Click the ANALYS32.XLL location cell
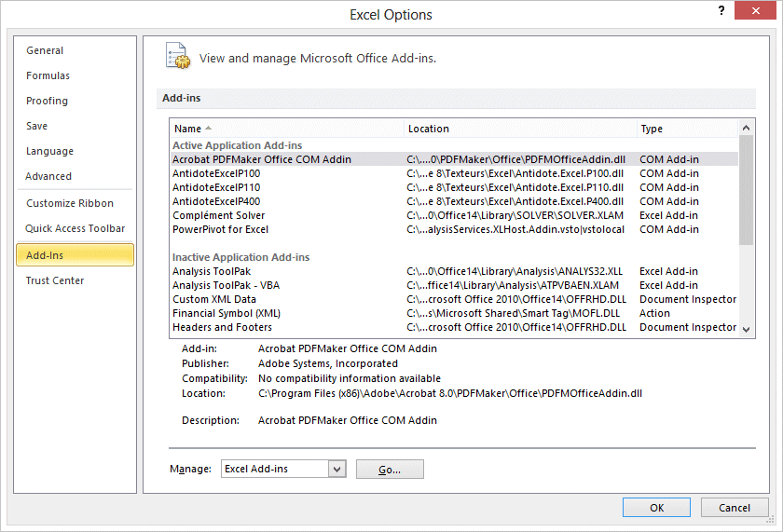Screen dimensions: 783x532 [x=515, y=271]
